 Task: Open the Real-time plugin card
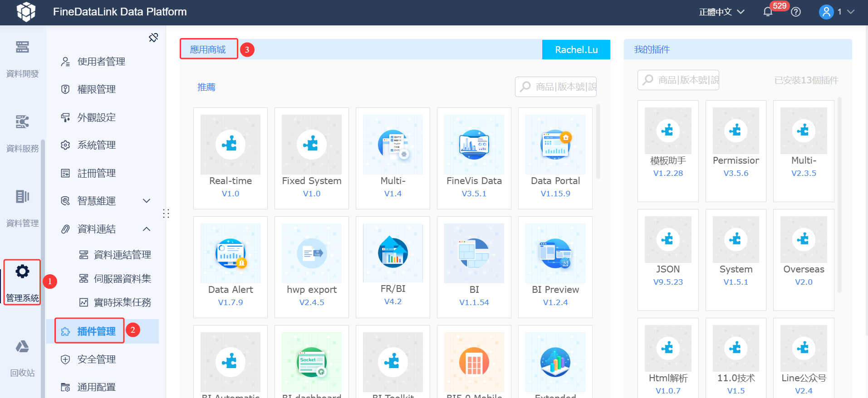[230, 158]
